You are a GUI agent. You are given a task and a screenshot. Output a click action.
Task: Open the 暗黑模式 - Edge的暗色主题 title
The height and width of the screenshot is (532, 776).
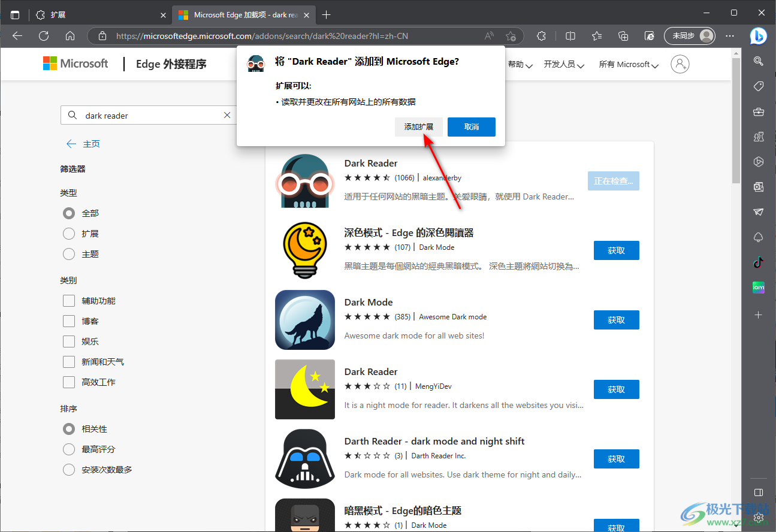[x=403, y=510]
